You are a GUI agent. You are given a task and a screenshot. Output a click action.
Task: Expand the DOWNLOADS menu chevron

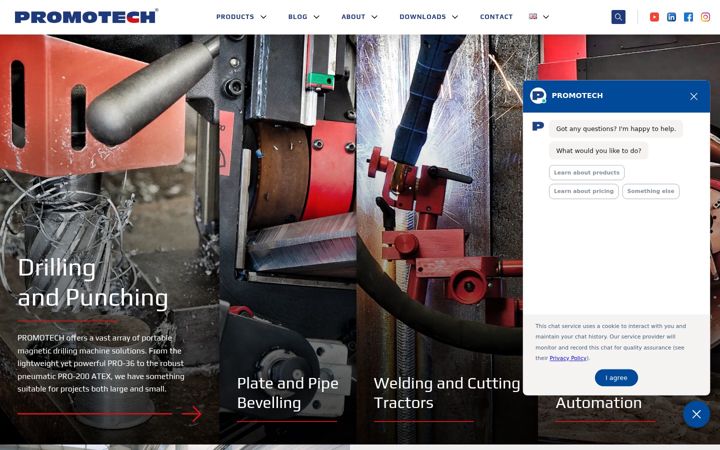coord(455,17)
